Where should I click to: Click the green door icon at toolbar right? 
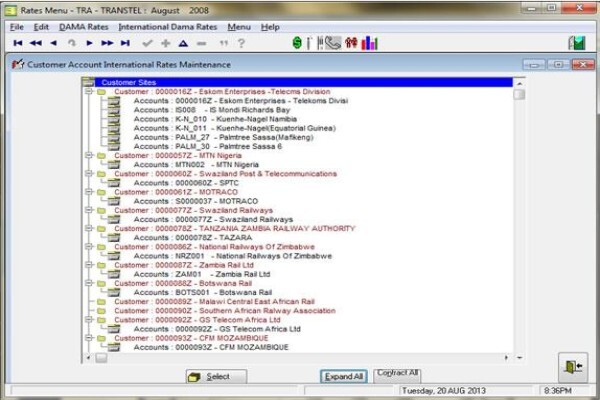click(577, 43)
